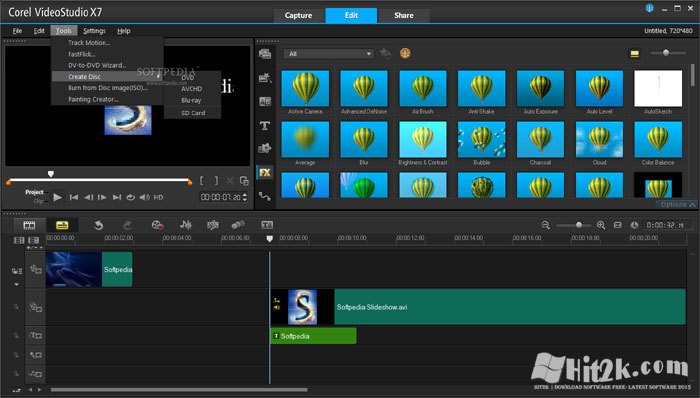Open the Auto Music icon
The height and width of the screenshot is (398, 700).
[212, 225]
